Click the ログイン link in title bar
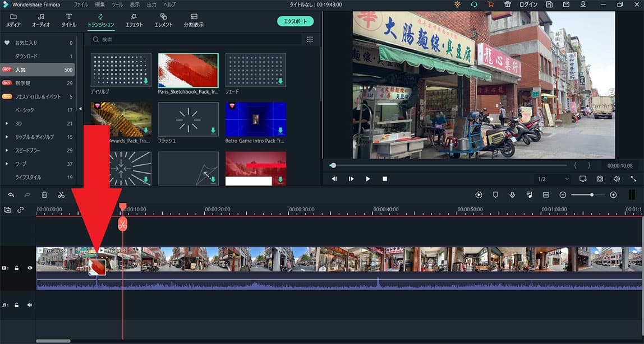This screenshot has height=344, width=644. (x=528, y=4)
